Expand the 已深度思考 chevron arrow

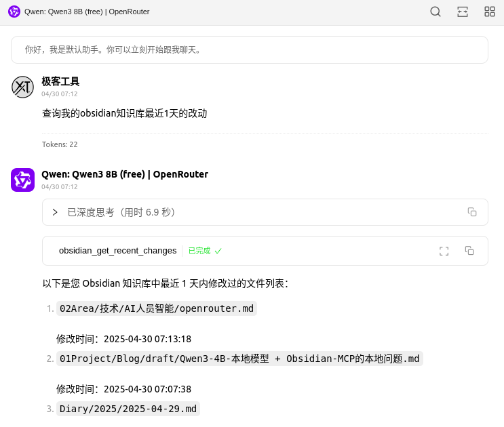[55, 212]
